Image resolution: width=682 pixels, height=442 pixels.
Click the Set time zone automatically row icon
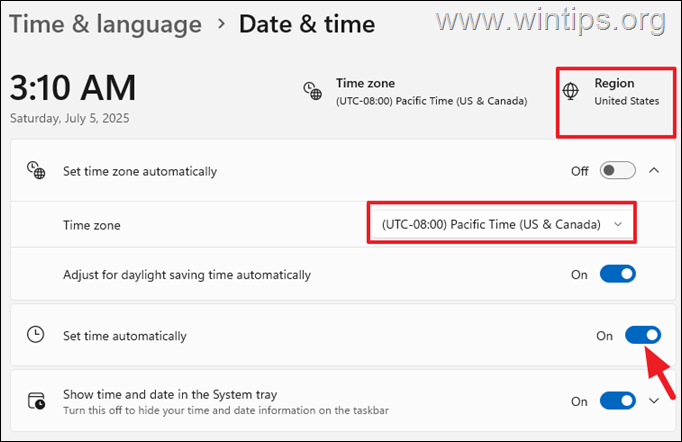point(36,171)
